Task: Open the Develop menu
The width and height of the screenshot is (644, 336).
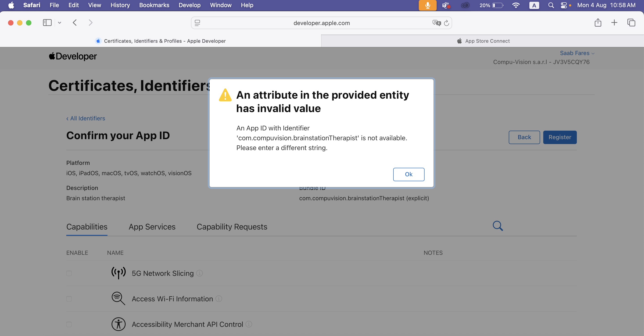Action: click(x=189, y=5)
